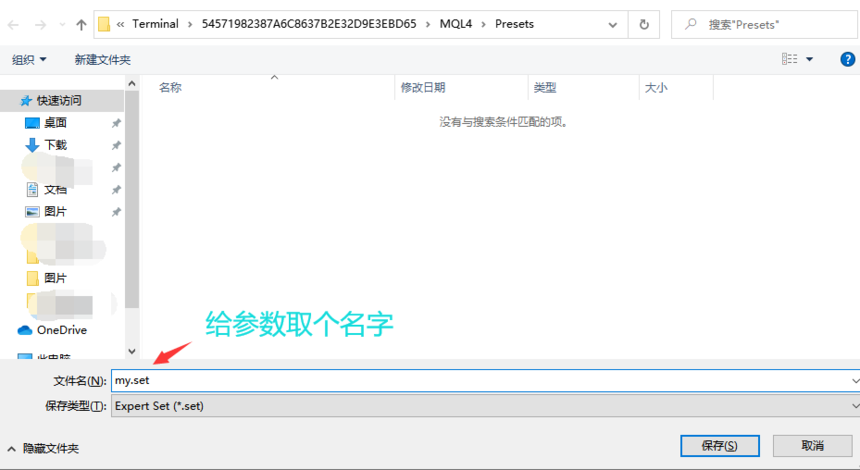Click the Back navigation arrow
Viewport: 860px width, 470px height.
tap(14, 24)
